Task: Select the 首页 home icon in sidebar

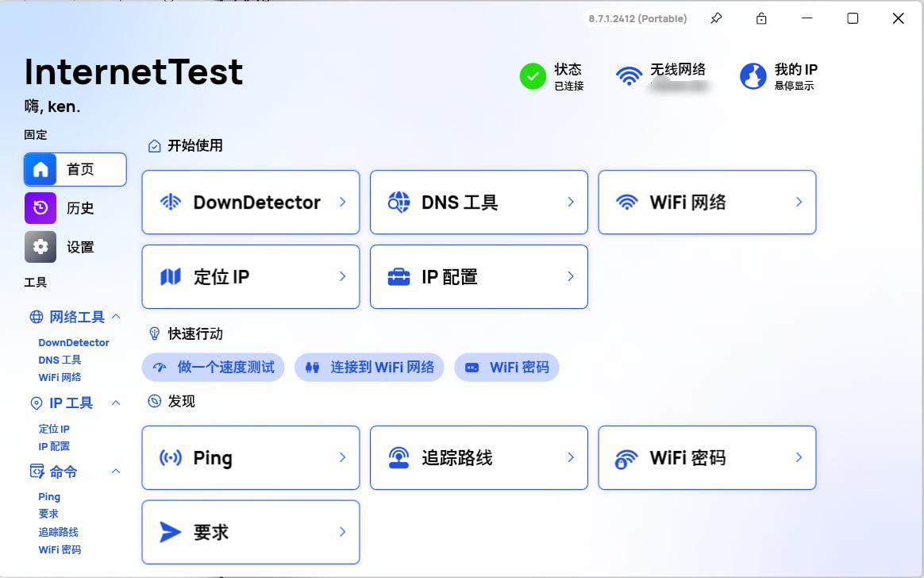Action: (x=40, y=169)
